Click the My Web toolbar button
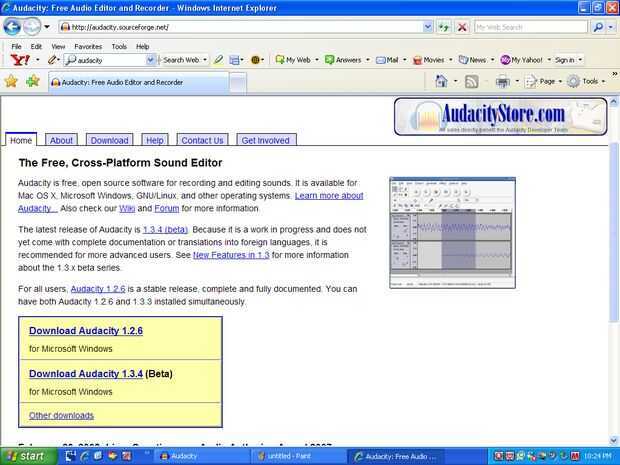This screenshot has width=620, height=465. pos(293,60)
